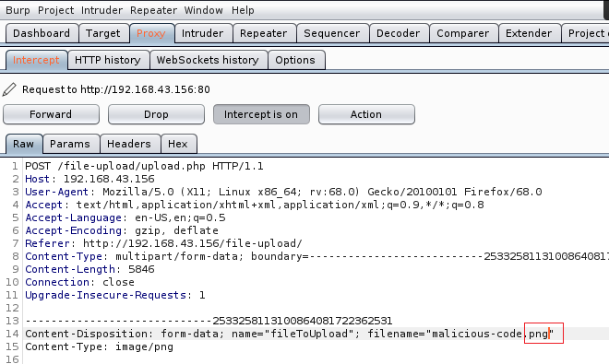Open the Extender tab
The image size is (609, 364).
(x=529, y=33)
